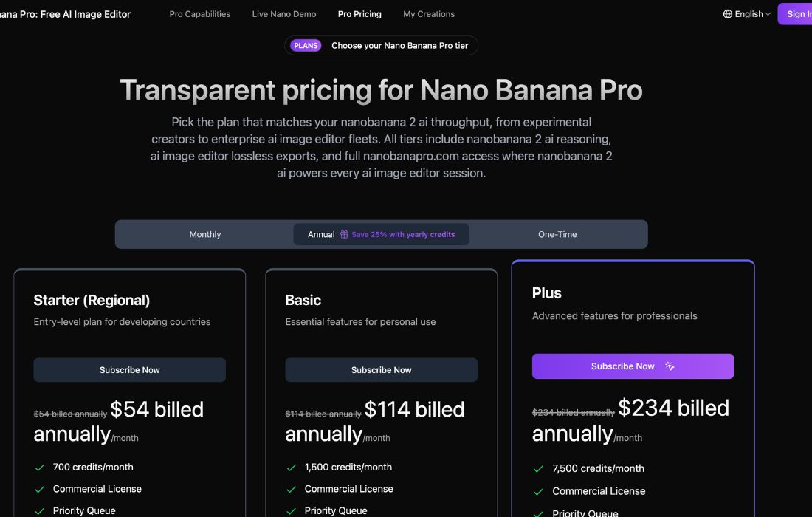
Task: Expand language menu via chevron arrow
Action: 768,14
